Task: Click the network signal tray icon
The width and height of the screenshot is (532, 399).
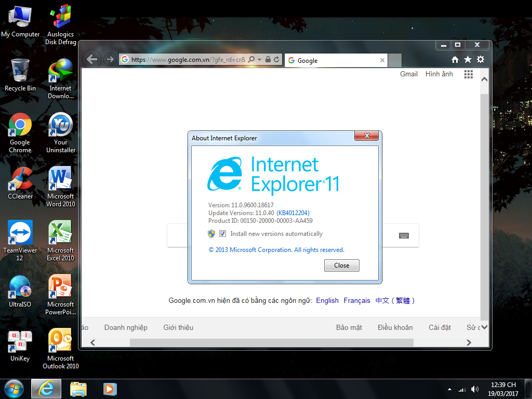Action: [x=462, y=390]
